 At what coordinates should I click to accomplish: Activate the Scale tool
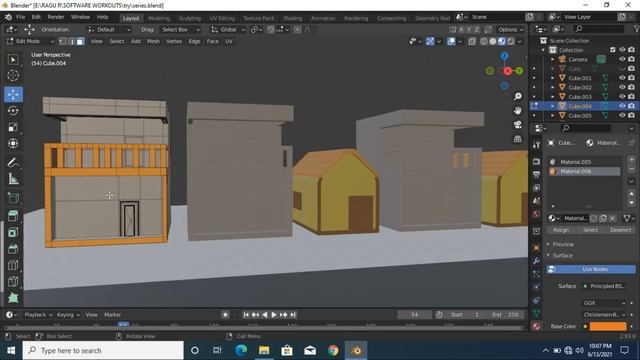pyautogui.click(x=13, y=127)
